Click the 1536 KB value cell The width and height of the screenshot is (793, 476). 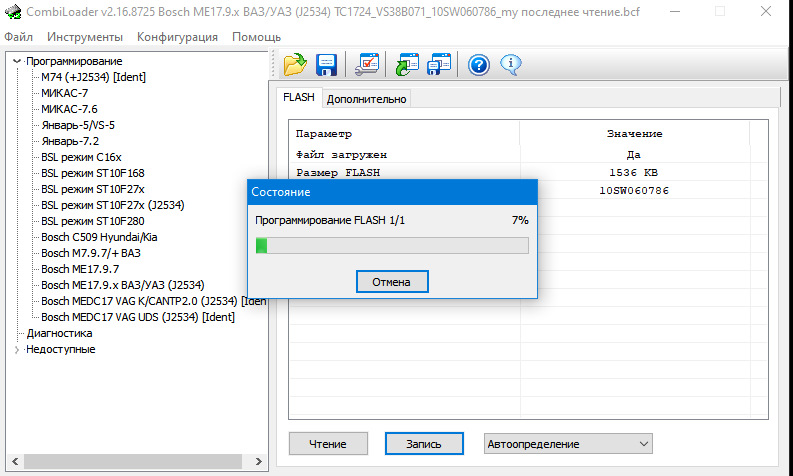point(633,172)
